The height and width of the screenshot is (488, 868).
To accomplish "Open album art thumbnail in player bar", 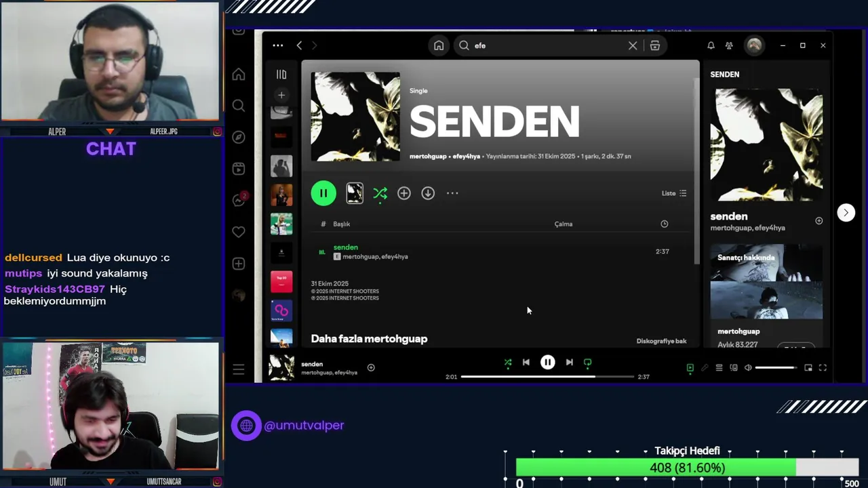I will 281,367.
